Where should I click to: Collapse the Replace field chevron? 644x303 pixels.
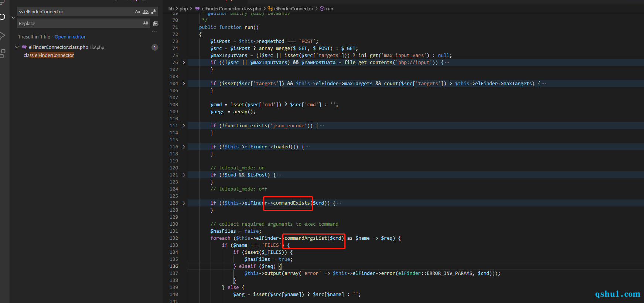13,17
